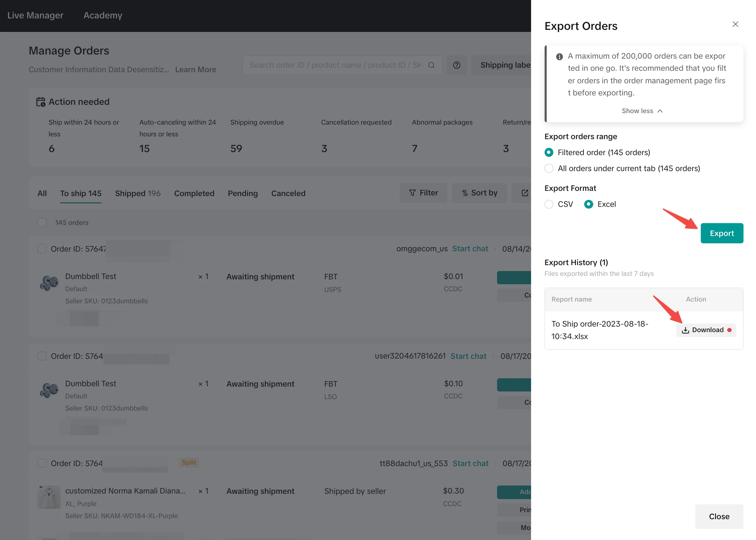Screen dimensions: 756x540
Task: Click the Norma Kamali dress thumbnail
Action: click(x=49, y=497)
